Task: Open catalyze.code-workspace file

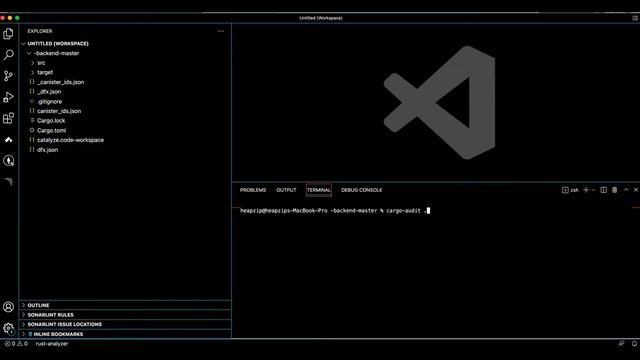Action: (70, 140)
